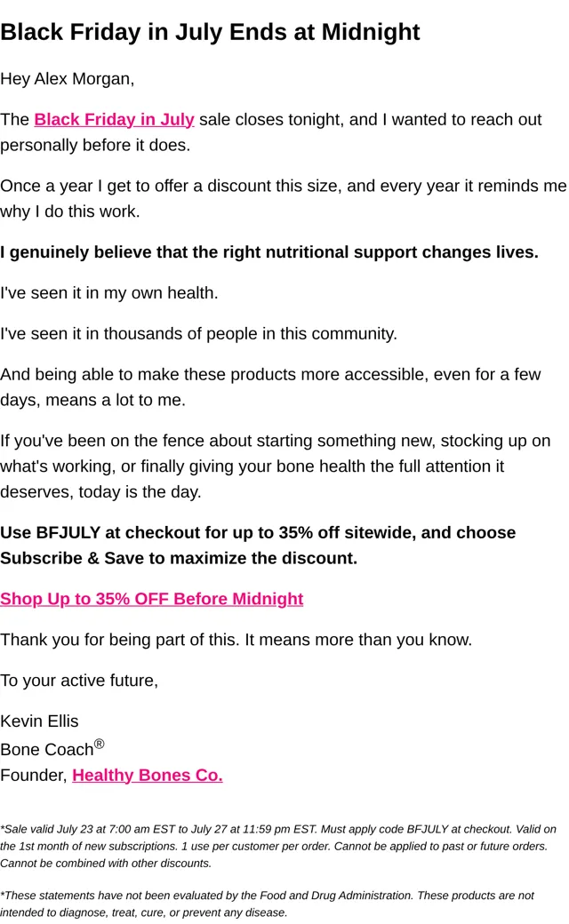The width and height of the screenshot is (569, 924).
Task: Click the Food and Drug Administration disclaimer
Action: (267, 904)
